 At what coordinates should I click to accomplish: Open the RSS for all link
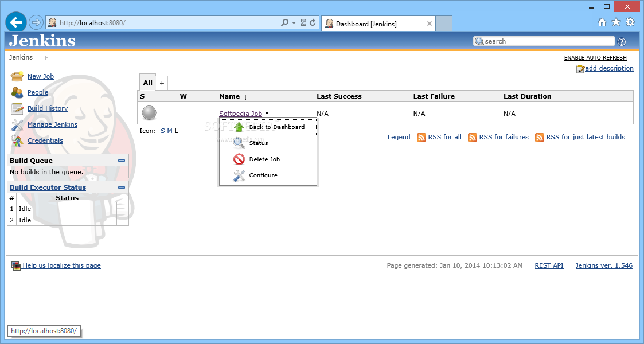[x=445, y=137]
